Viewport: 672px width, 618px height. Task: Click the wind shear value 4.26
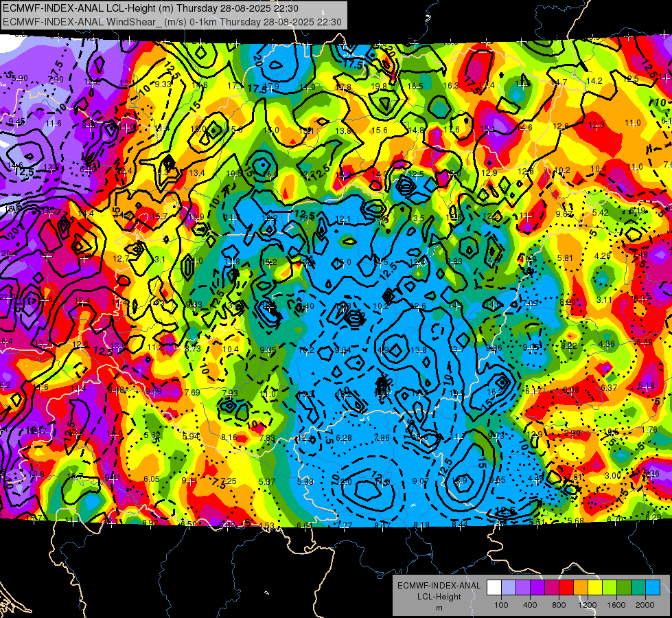[x=602, y=256]
